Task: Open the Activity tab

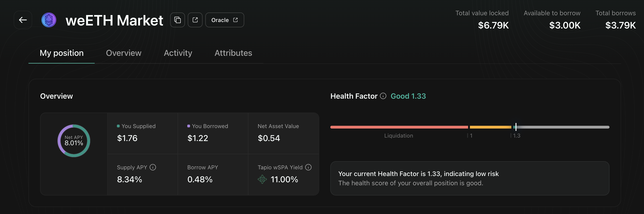Action: [x=178, y=53]
